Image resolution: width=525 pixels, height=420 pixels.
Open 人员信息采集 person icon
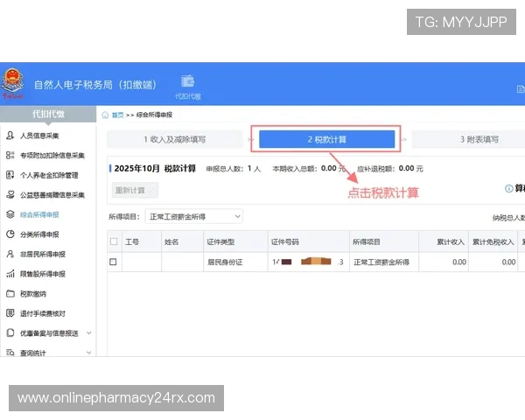click(x=10, y=136)
